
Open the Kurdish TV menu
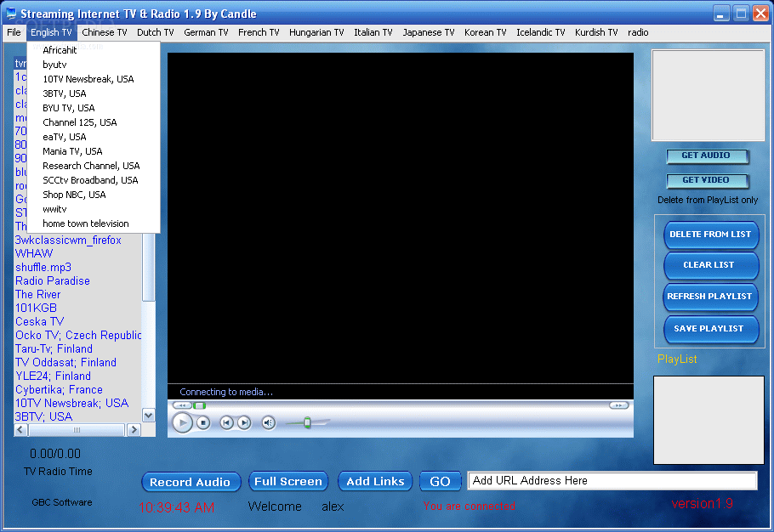point(596,32)
